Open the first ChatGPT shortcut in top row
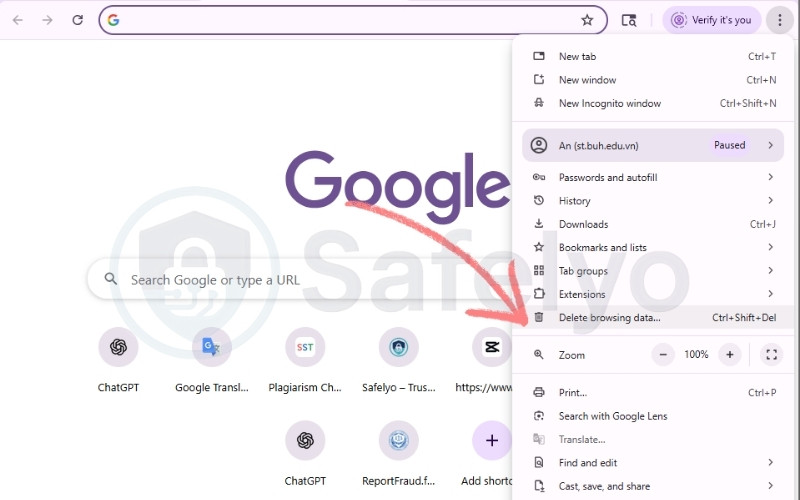 point(118,347)
